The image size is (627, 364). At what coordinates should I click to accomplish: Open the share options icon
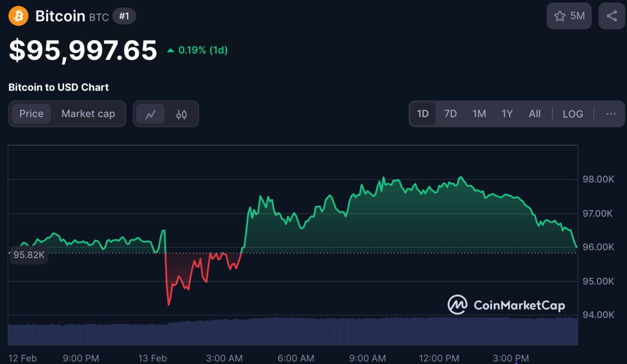pyautogui.click(x=611, y=16)
